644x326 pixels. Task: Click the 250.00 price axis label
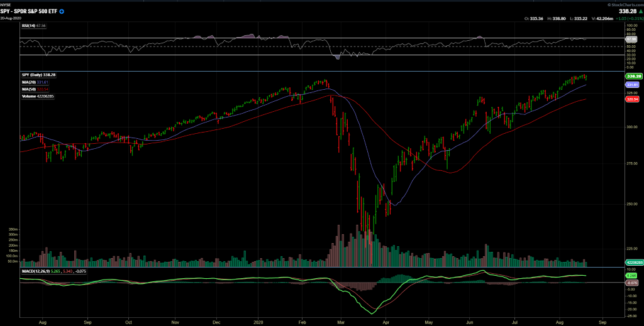pos(631,204)
